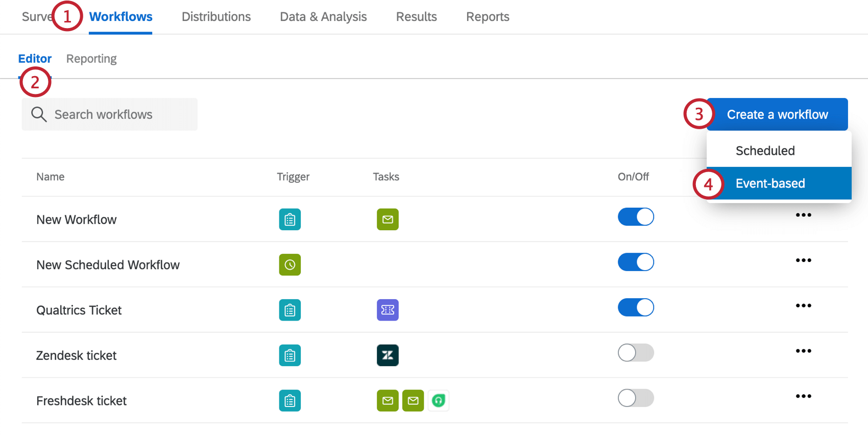The width and height of the screenshot is (868, 435).
Task: Select Event-based from the workflow creation menu
Action: pos(770,183)
